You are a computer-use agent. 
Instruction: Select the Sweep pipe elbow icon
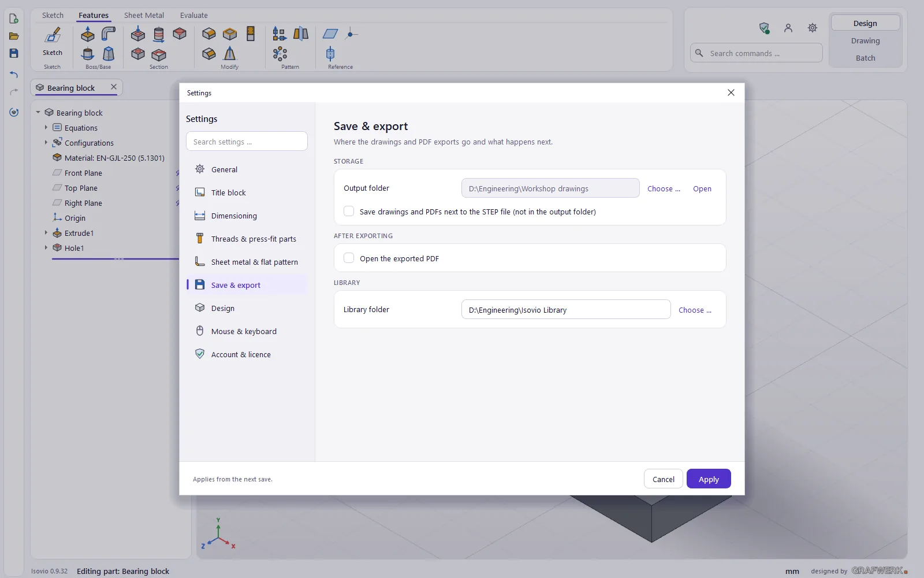click(109, 34)
